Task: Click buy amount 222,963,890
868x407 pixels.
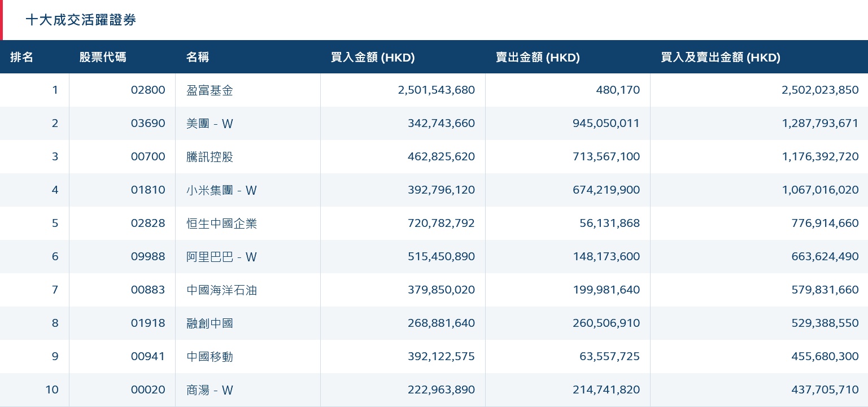Action: (x=442, y=390)
